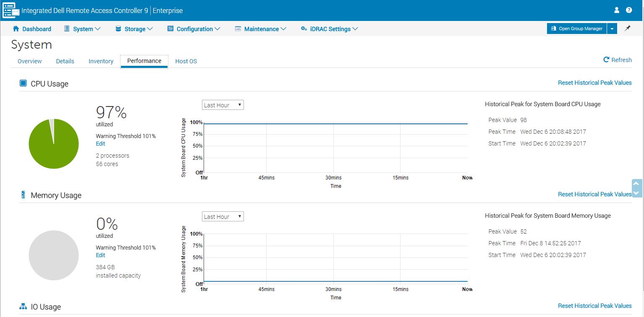The height and width of the screenshot is (317, 644).
Task: Open the iDRAC Settings menu
Action: [330, 29]
